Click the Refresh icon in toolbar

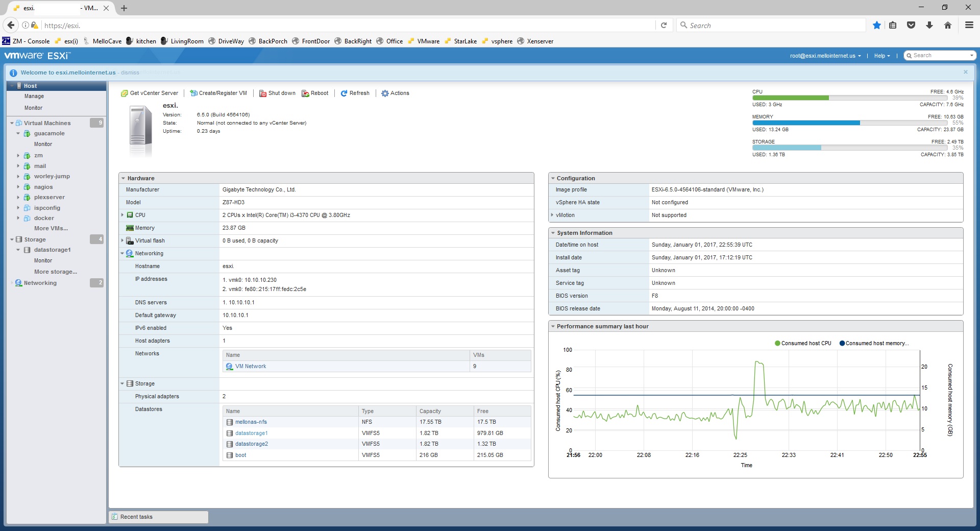(344, 93)
